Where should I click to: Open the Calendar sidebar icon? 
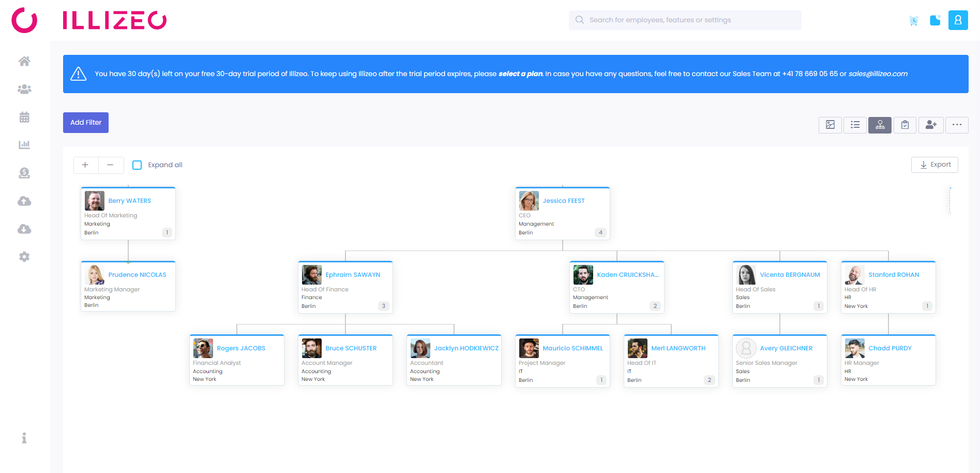[24, 117]
